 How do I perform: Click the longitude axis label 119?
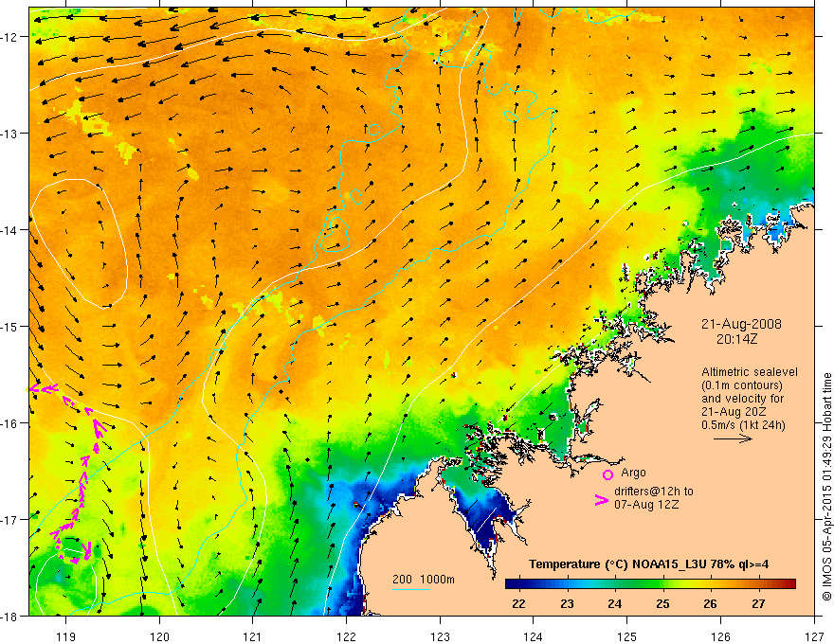(66, 636)
